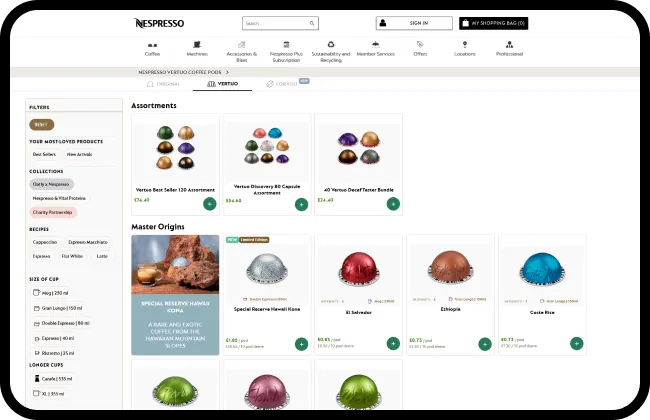This screenshot has width=650, height=420.
Task: Select the Espresso Macchiato recipe filter
Action: click(88, 242)
